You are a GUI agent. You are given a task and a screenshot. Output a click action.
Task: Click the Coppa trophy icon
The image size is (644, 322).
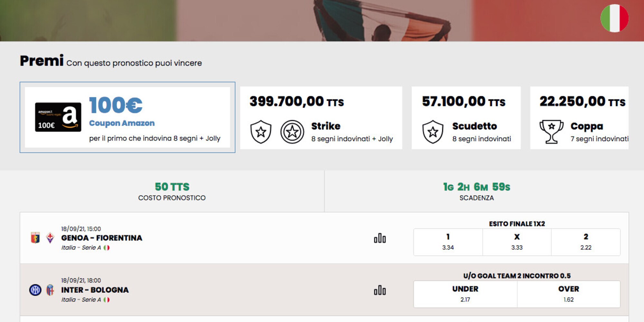pos(551,131)
